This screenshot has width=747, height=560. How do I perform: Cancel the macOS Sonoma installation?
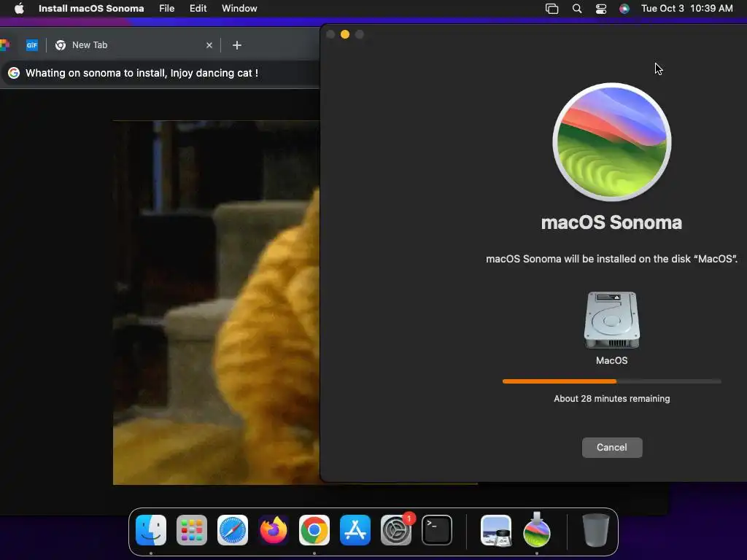click(612, 447)
